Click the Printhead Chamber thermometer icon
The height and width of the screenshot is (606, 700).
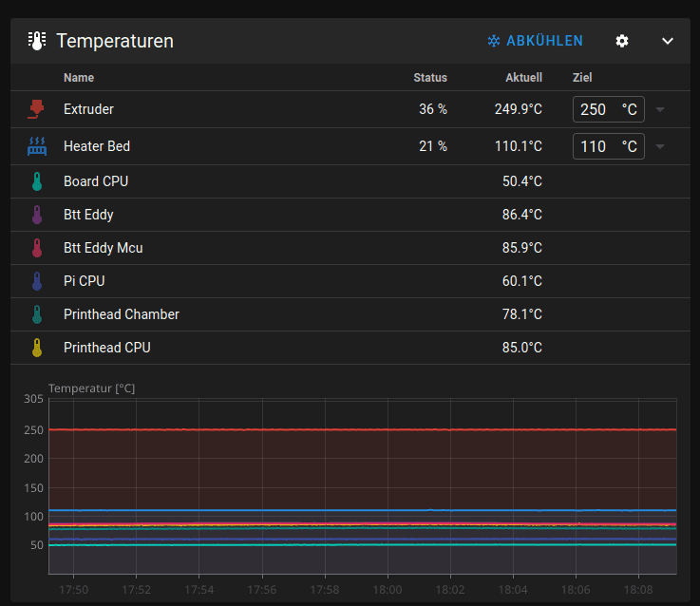(37, 314)
